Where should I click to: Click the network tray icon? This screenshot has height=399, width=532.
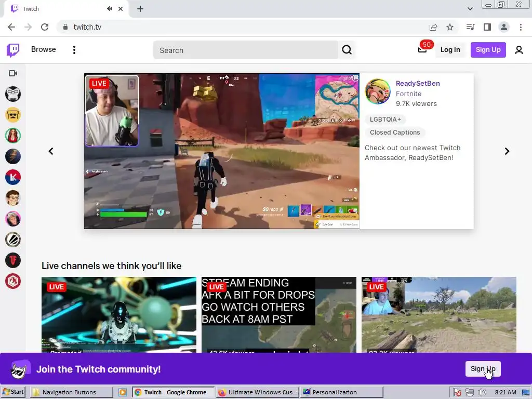470,393
